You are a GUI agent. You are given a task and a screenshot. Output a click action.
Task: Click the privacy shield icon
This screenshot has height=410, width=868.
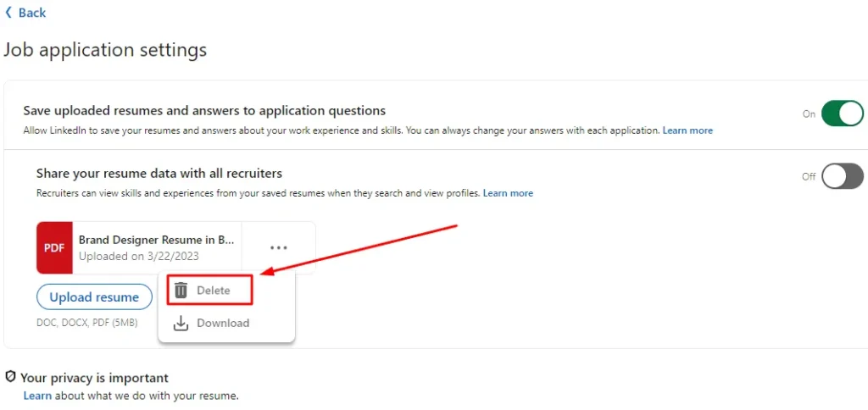point(11,377)
